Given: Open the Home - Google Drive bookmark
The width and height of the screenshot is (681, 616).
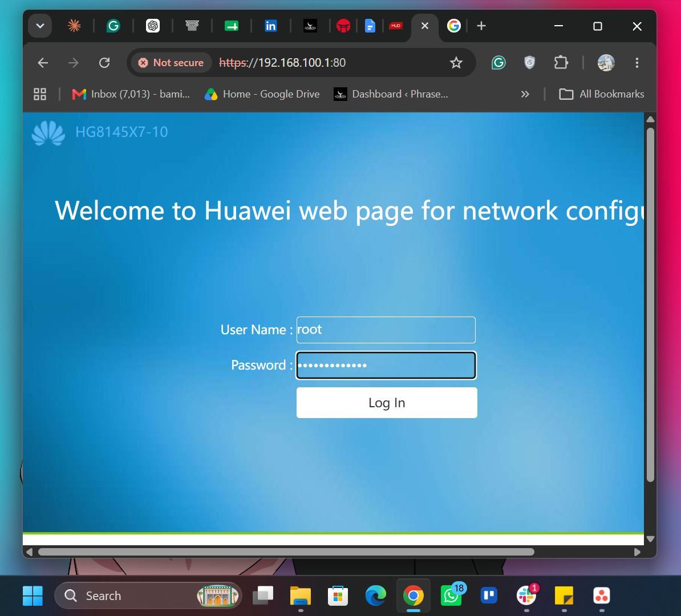Looking at the screenshot, I should coord(262,94).
